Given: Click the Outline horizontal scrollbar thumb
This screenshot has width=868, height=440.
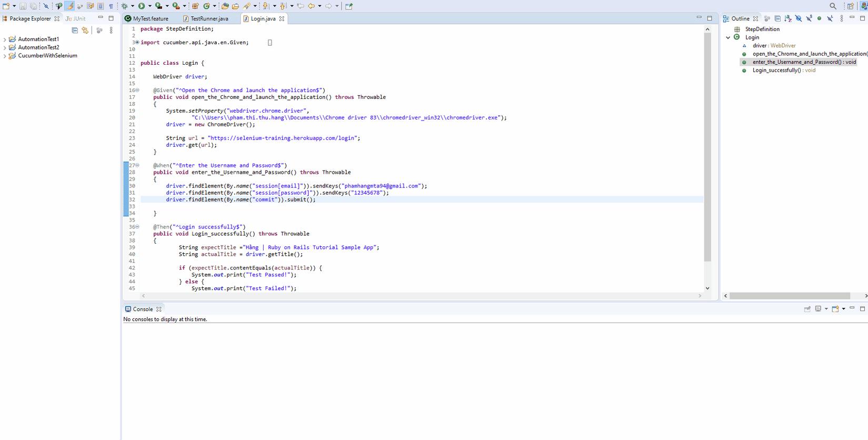Looking at the screenshot, I should (x=790, y=296).
